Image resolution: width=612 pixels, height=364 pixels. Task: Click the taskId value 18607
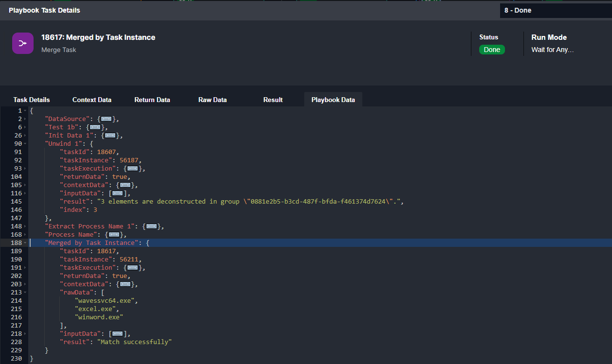pos(107,152)
